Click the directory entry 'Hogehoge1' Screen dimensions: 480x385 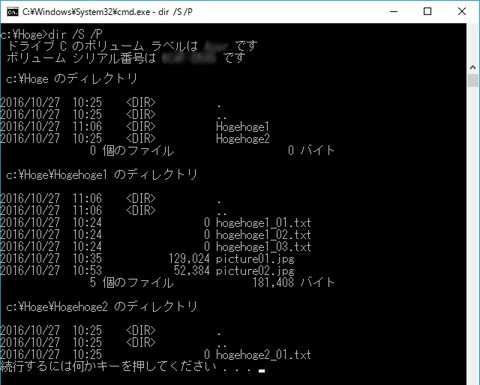click(242, 127)
